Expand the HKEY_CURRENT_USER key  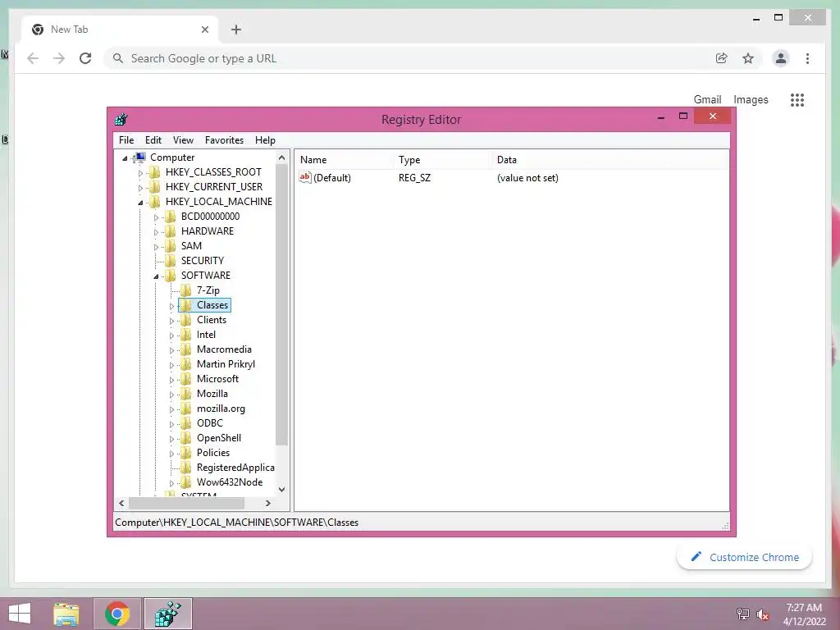click(x=140, y=188)
